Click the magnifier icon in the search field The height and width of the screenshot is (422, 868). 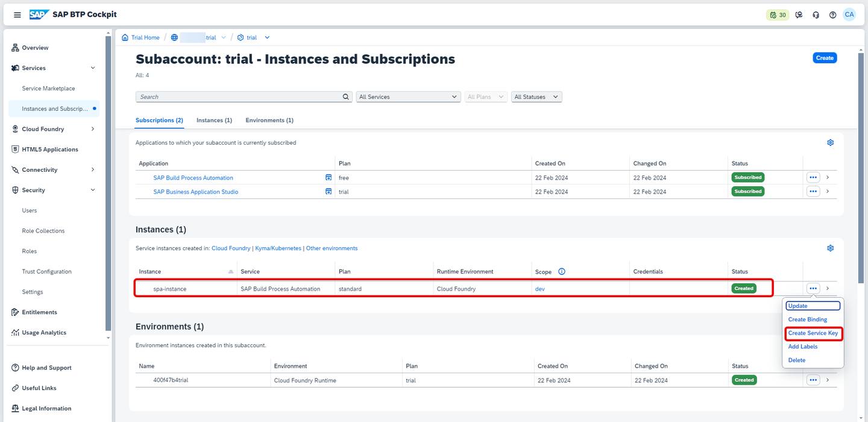click(346, 96)
